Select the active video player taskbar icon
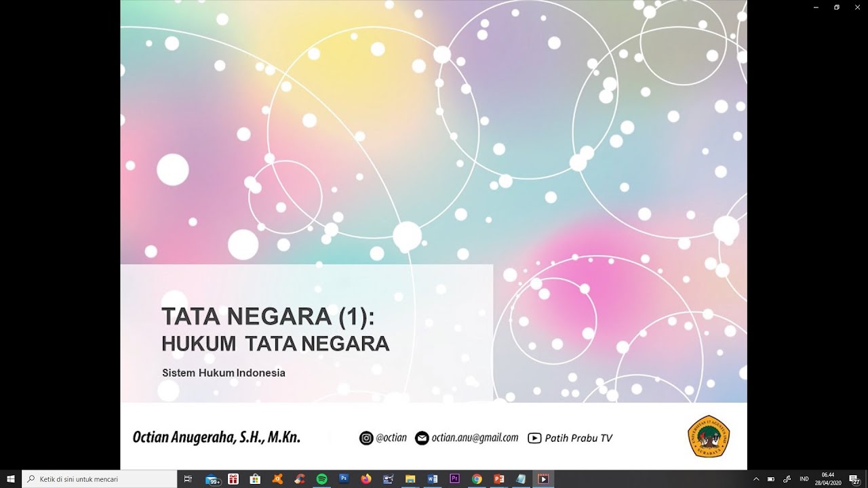The width and height of the screenshot is (868, 488). (543, 479)
